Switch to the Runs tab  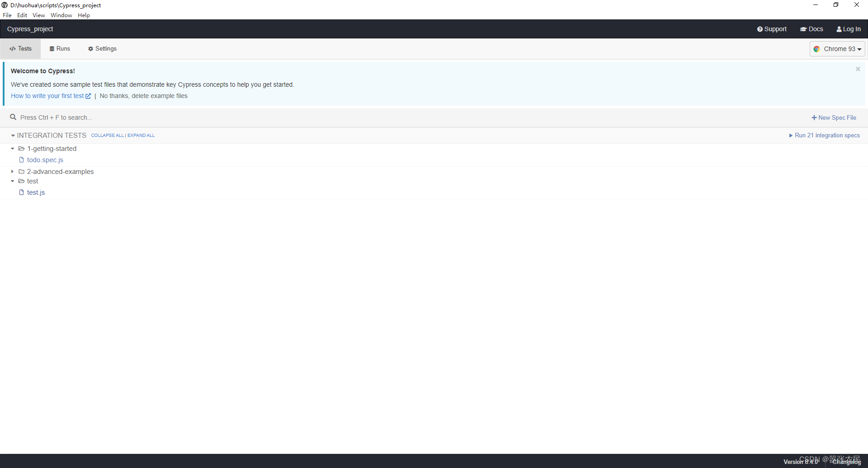coord(60,49)
